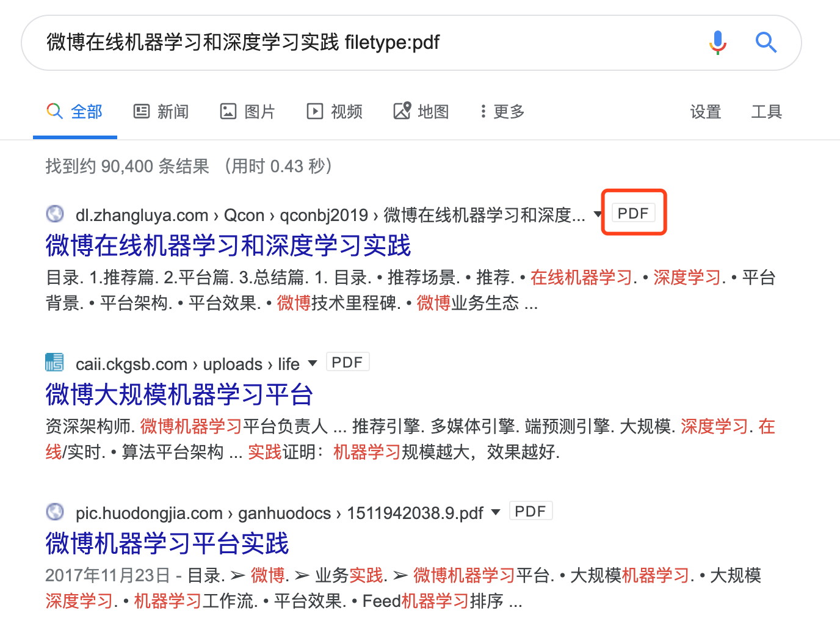Open result 微博机器学习平台实践

tap(167, 543)
